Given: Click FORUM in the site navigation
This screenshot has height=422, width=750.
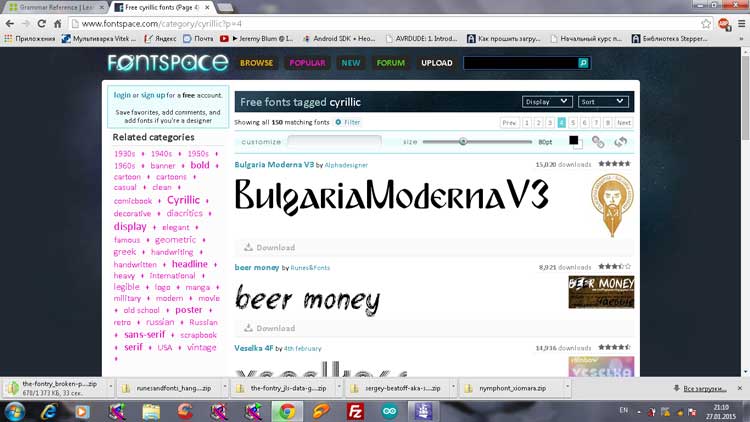Looking at the screenshot, I should click(390, 63).
